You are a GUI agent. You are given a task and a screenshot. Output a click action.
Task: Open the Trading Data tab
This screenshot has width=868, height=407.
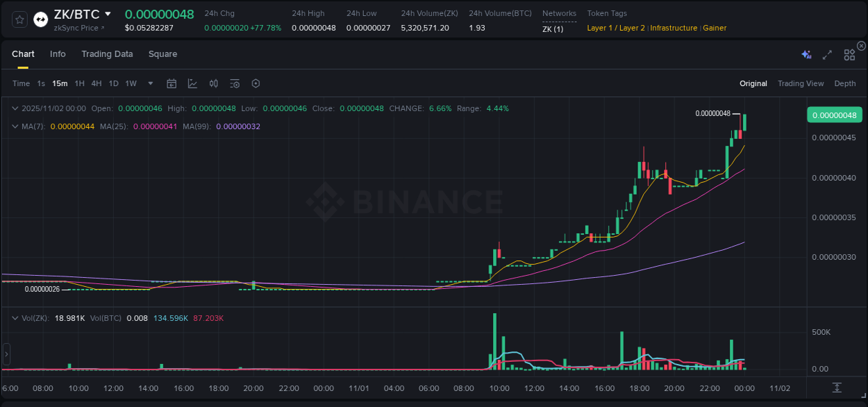[107, 54]
